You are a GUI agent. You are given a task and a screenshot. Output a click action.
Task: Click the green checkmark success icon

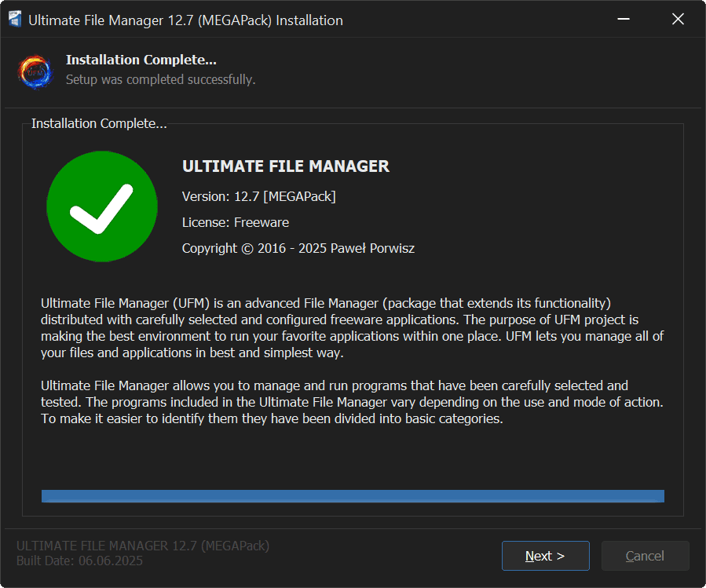point(103,206)
